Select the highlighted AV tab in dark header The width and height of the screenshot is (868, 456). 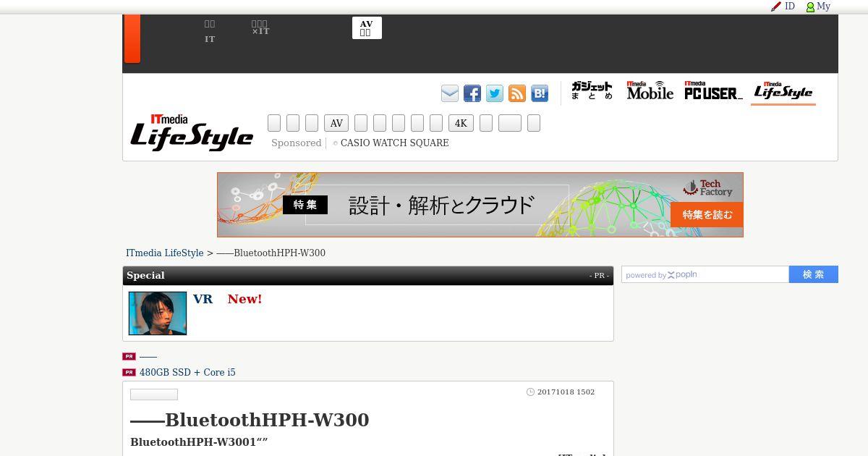tap(367, 28)
